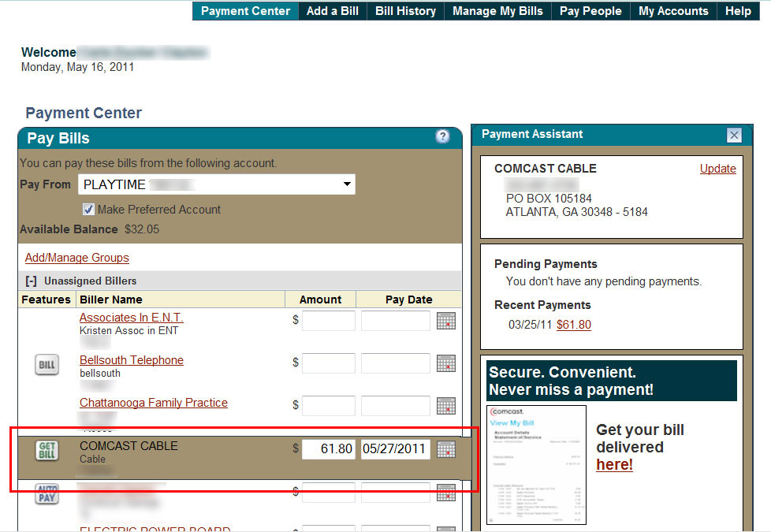This screenshot has height=532, width=771.
Task: Open the Bill History tab
Action: click(406, 11)
